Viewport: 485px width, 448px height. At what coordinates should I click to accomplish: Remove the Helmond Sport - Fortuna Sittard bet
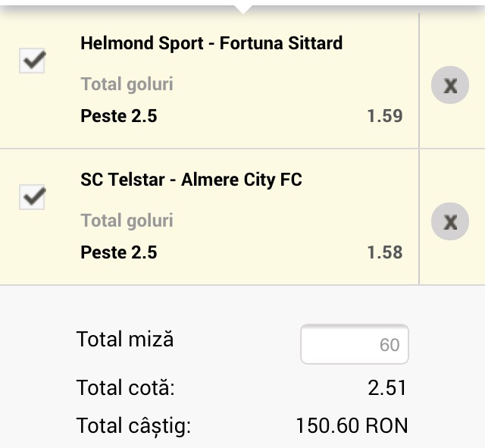click(x=450, y=85)
